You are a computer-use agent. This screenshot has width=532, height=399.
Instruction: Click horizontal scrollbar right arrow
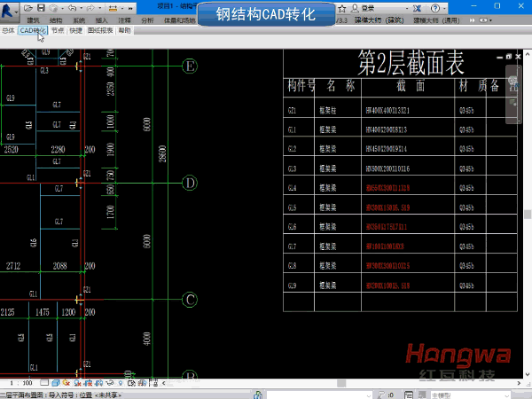point(519,383)
